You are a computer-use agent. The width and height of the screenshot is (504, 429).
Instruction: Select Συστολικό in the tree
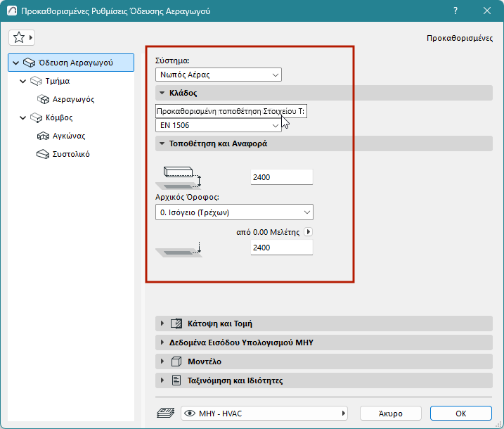[71, 154]
